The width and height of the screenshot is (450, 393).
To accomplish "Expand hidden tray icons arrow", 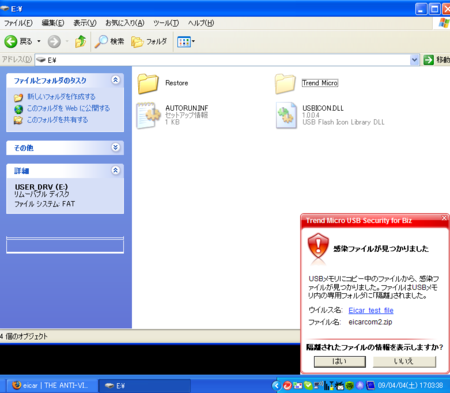I will click(x=276, y=386).
